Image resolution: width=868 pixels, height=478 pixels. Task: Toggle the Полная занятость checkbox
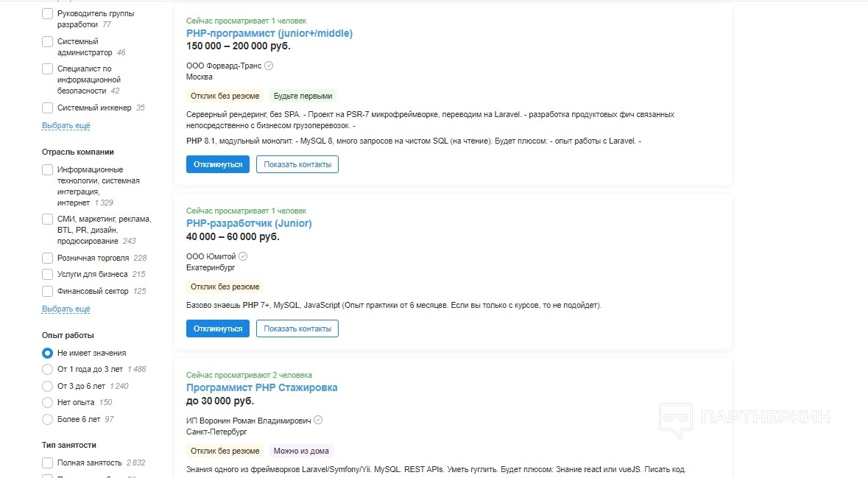pos(48,463)
